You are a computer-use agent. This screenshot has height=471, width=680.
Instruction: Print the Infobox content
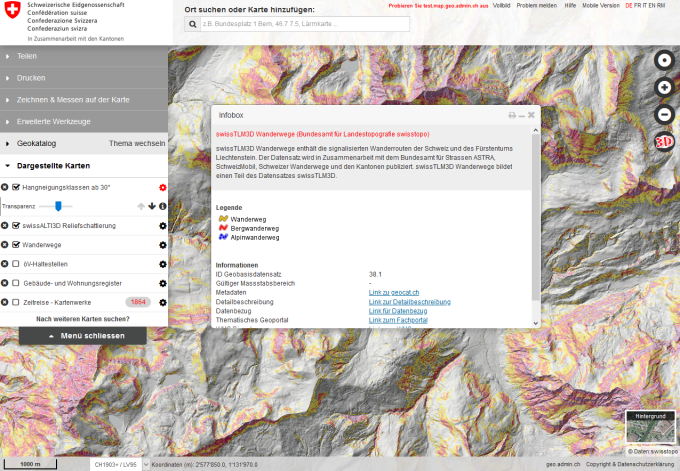coord(512,116)
